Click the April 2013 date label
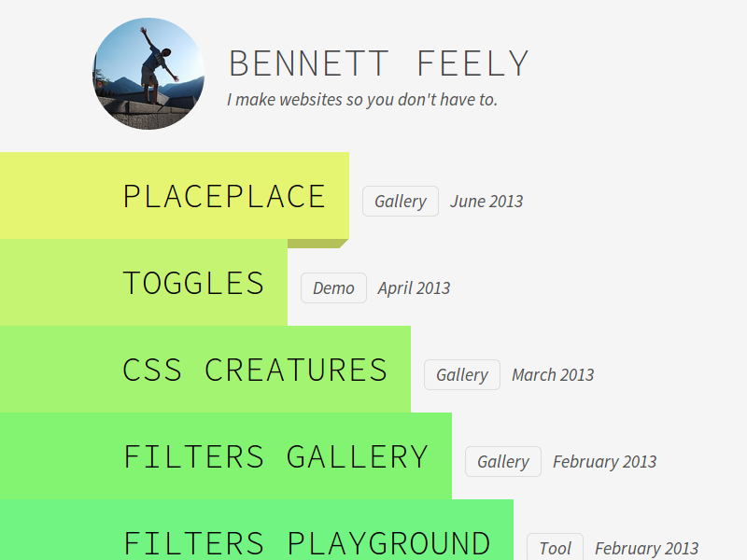The image size is (747, 560). pos(413,287)
